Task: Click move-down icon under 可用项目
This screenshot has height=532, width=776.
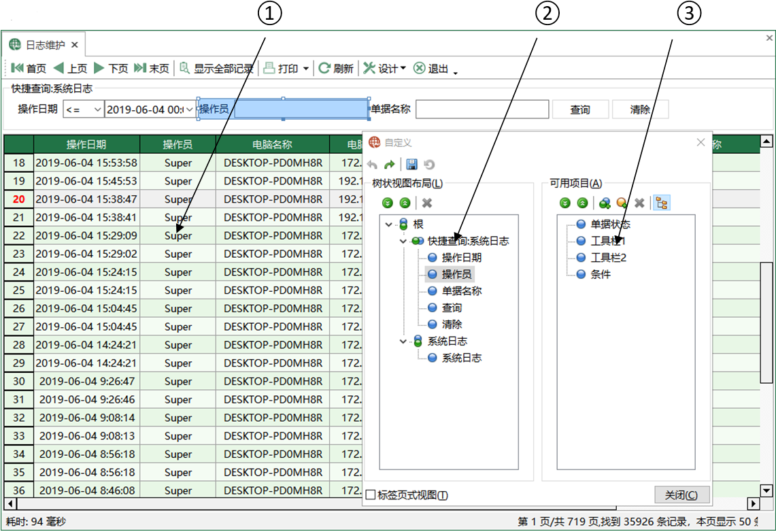Action: click(x=565, y=203)
